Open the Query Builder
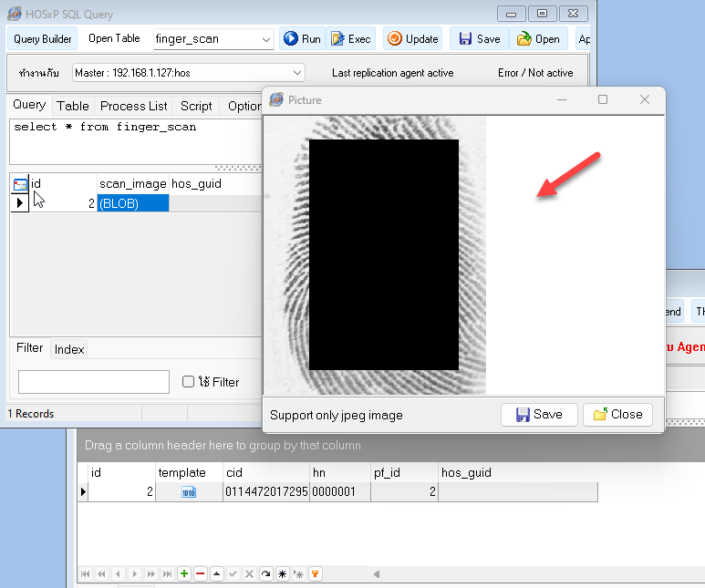The height and width of the screenshot is (588, 705). click(x=43, y=39)
